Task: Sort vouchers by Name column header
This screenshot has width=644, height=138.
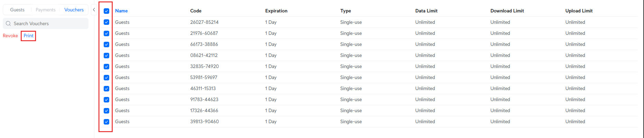Action: coord(121,11)
